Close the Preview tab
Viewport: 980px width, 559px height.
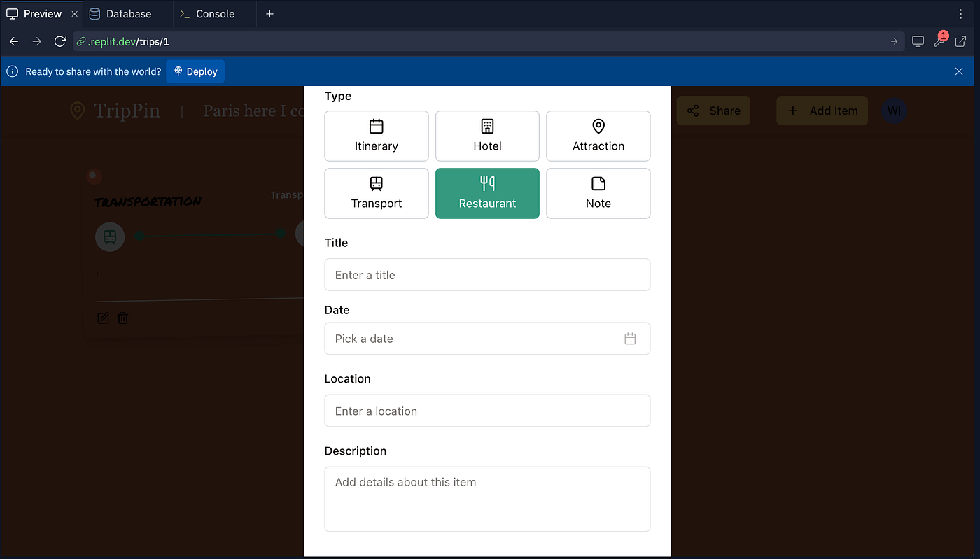pos(75,14)
